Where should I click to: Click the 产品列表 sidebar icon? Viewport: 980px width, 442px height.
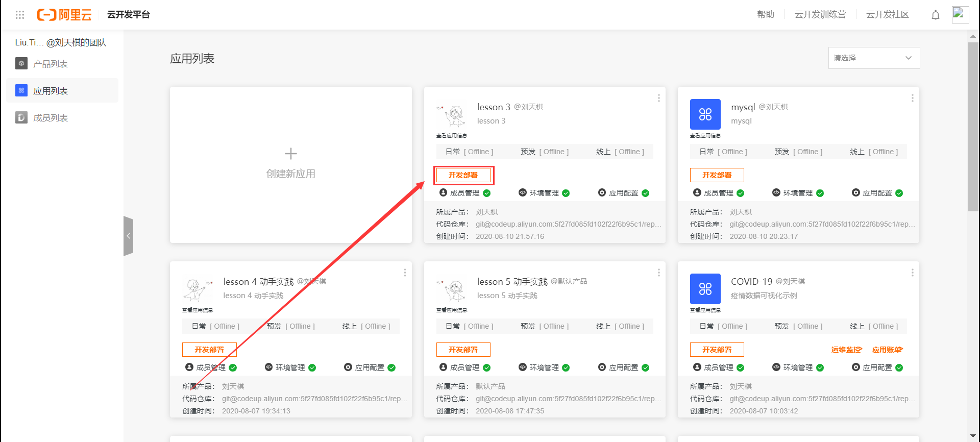pyautogui.click(x=21, y=63)
